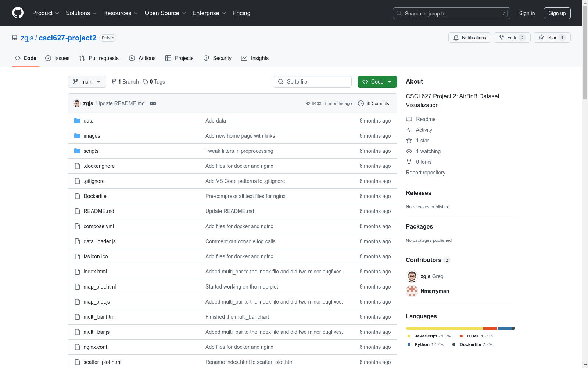Click the data folder icon

tap(77, 121)
